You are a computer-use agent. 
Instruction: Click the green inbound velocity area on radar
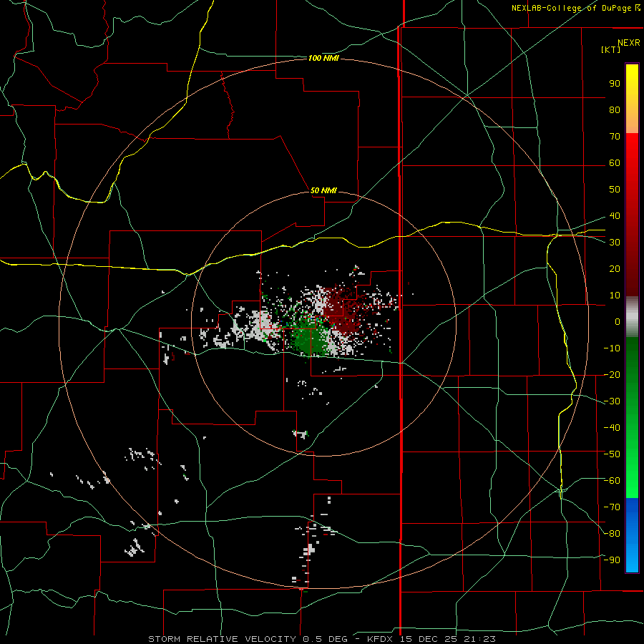(309, 336)
